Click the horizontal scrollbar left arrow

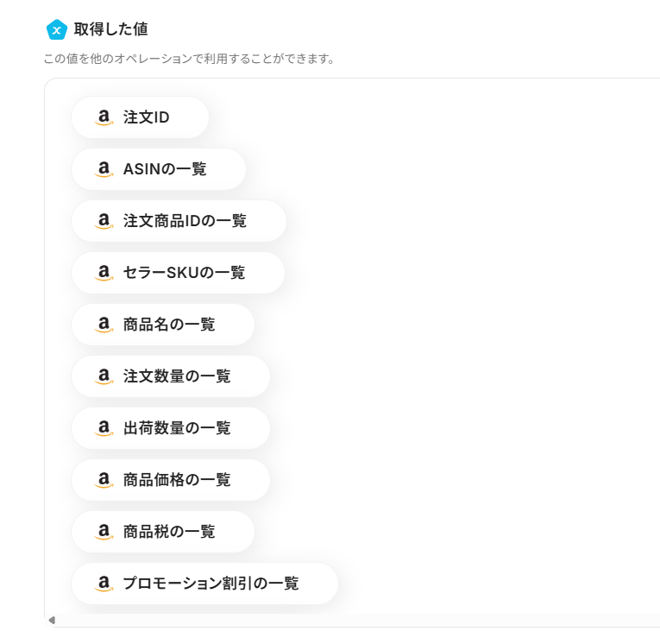tap(52, 620)
